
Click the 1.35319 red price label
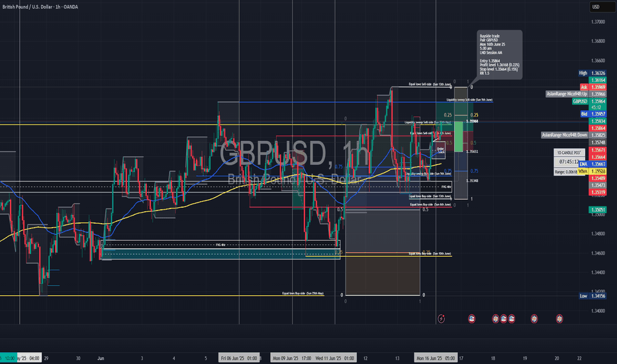tap(597, 193)
